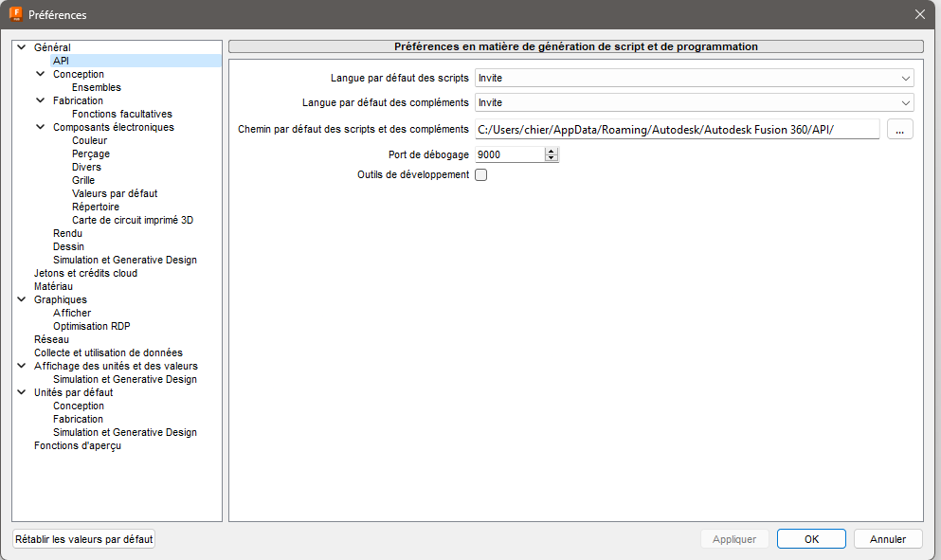Select Matériau in the tree
Viewport: 941px width, 560px height.
point(53,286)
